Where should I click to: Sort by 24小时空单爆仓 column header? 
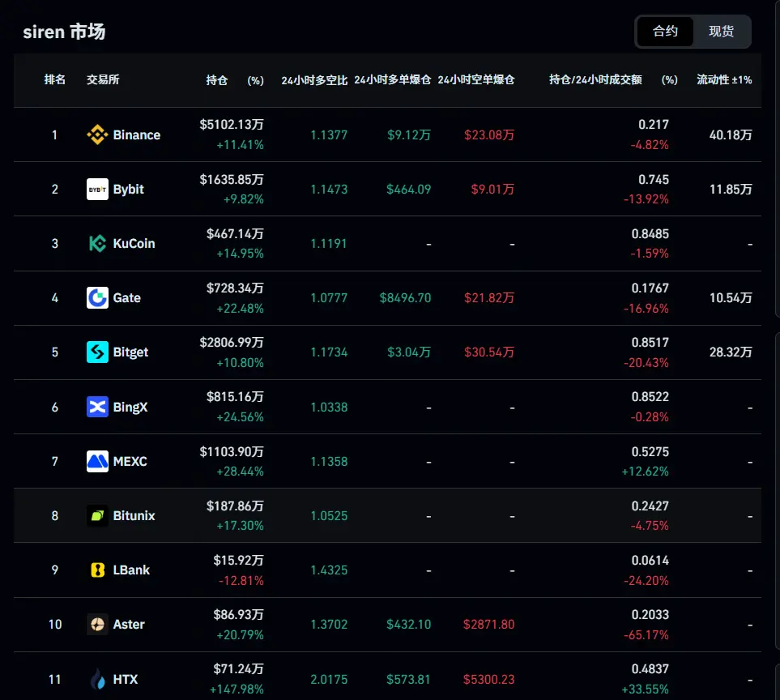[476, 79]
